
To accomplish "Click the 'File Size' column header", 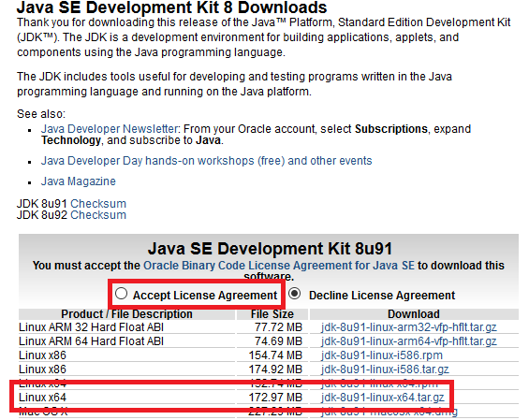I will (x=272, y=314).
